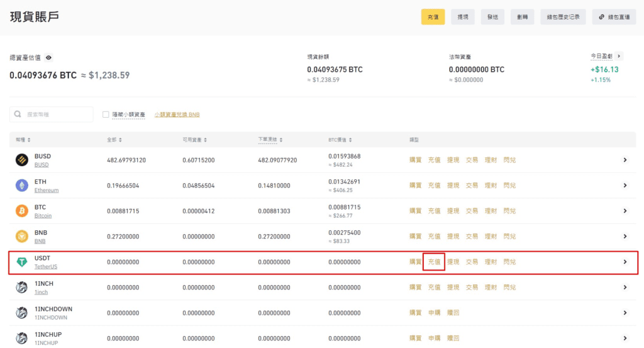Viewport: 644px width, 348px height.
Task: Expand the 1INCHUP row chevron
Action: pyautogui.click(x=625, y=338)
